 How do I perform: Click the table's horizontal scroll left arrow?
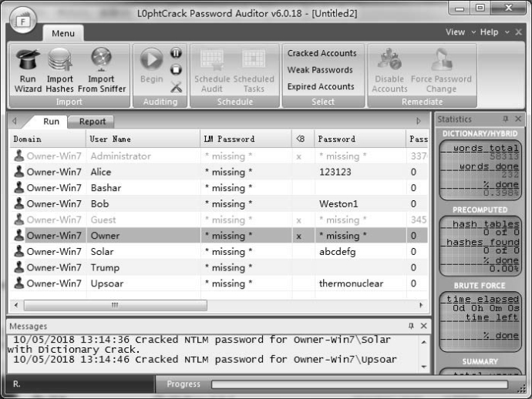(16, 305)
